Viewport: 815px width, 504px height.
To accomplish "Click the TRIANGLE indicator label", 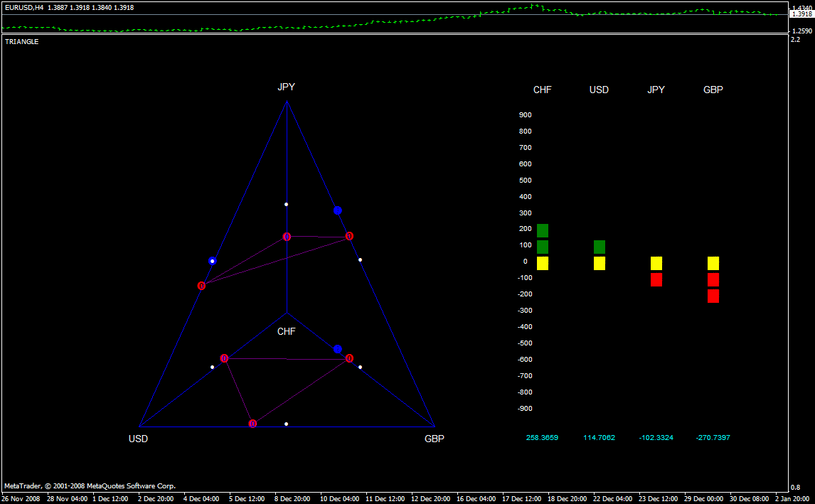I will [22, 41].
